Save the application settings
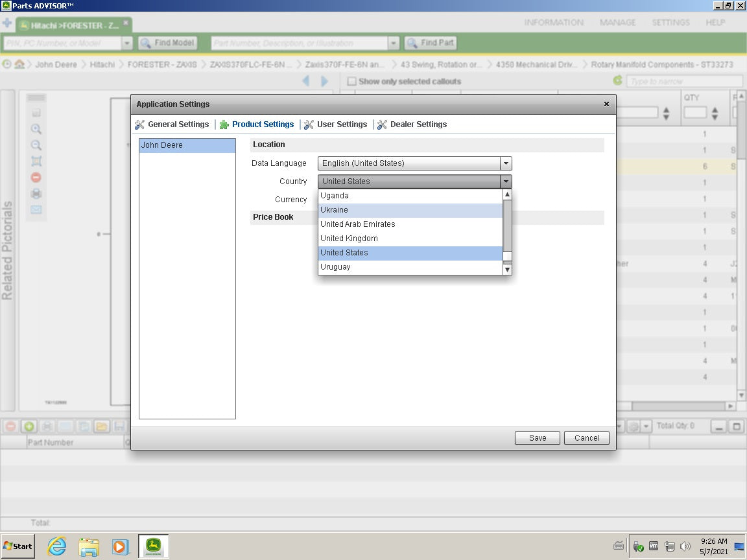Viewport: 747px width, 560px height. coord(537,437)
